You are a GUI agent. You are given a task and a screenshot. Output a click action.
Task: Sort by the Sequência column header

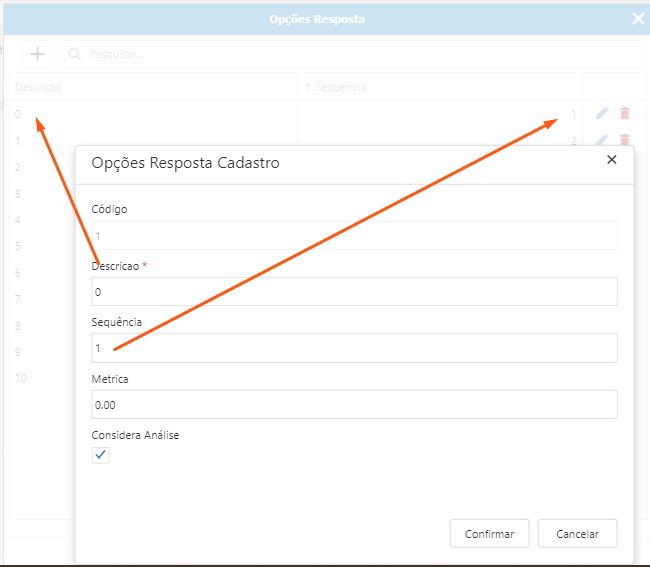[341, 87]
